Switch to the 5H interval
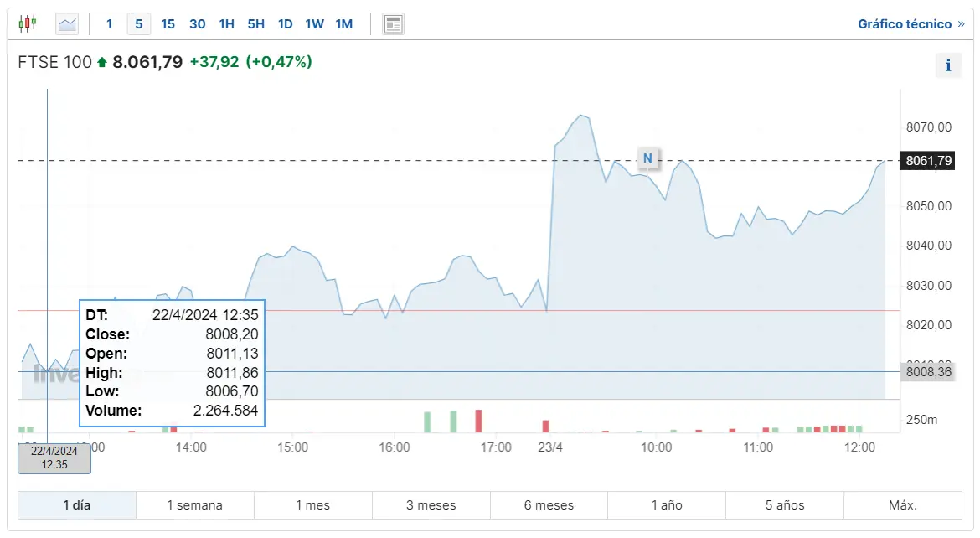 255,23
